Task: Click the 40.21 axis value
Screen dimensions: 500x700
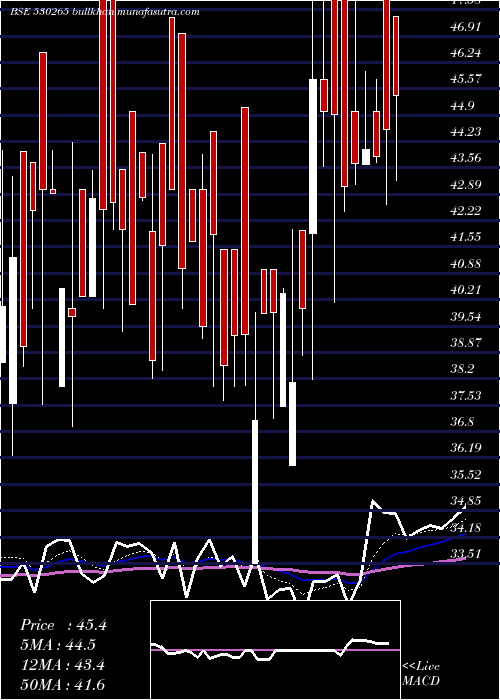Action: (x=466, y=290)
